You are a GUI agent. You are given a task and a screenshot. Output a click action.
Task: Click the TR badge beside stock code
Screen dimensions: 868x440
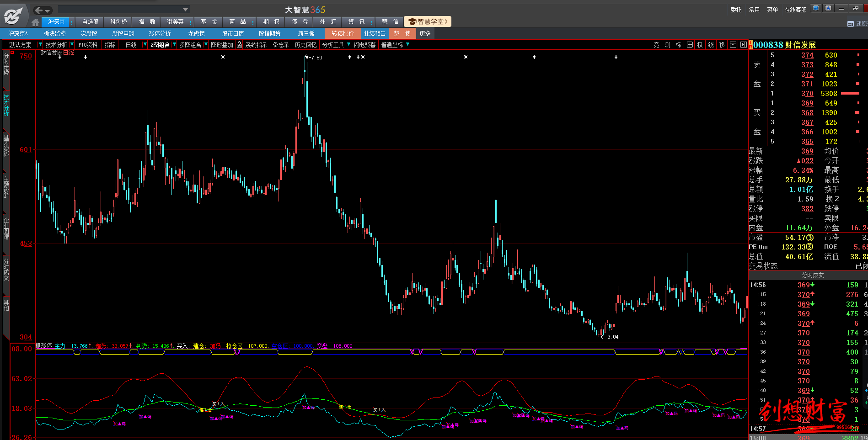click(750, 45)
